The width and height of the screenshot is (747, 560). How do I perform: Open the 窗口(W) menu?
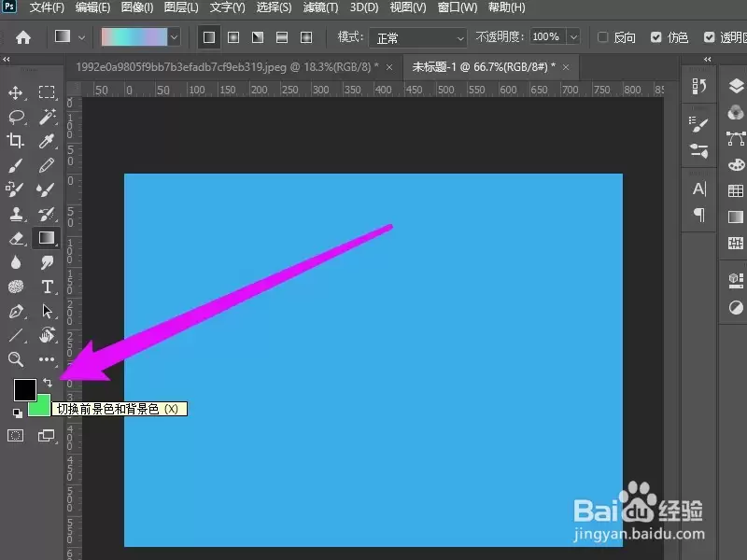458,7
